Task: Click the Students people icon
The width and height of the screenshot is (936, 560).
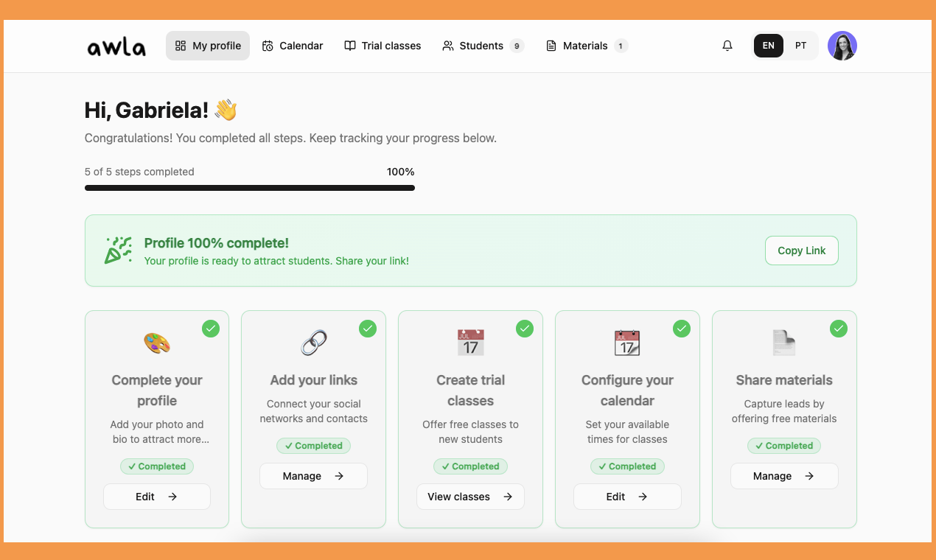Action: (447, 46)
